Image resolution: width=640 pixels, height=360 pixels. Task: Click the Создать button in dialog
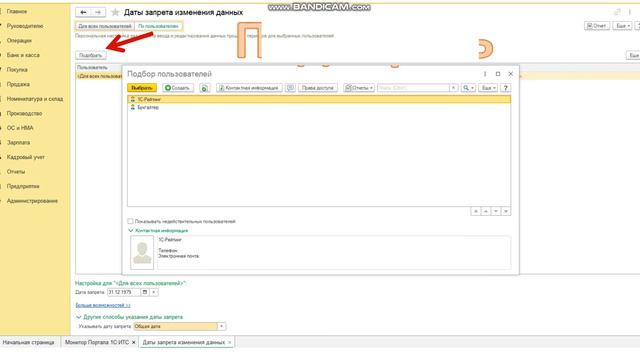click(178, 88)
